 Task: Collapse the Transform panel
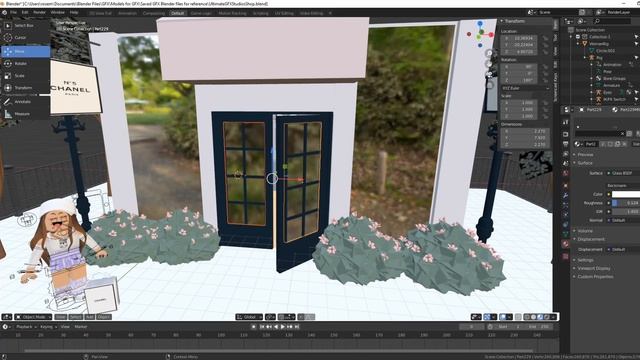click(x=514, y=21)
